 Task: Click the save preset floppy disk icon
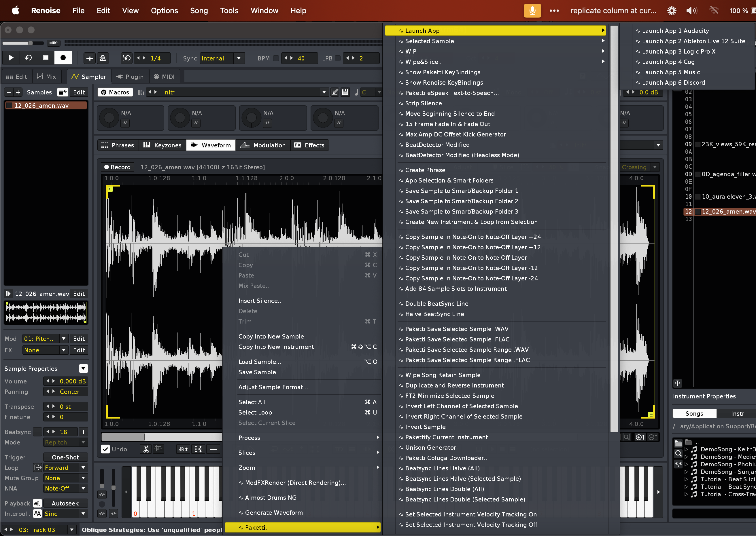345,92
